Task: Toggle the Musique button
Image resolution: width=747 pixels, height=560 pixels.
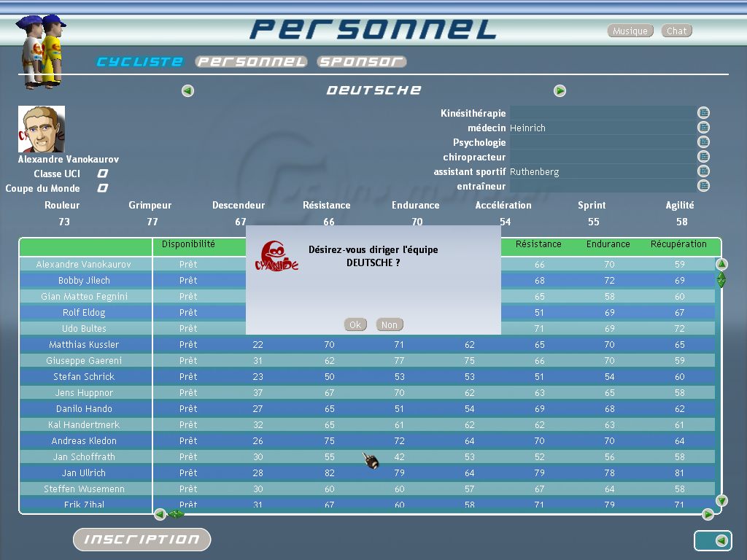Action: click(x=630, y=31)
